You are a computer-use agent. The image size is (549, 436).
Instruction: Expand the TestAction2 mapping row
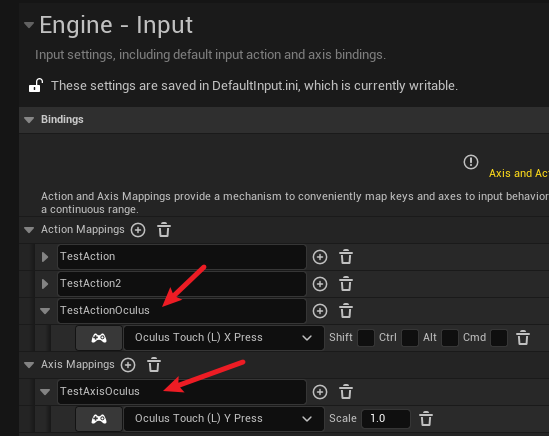(45, 284)
